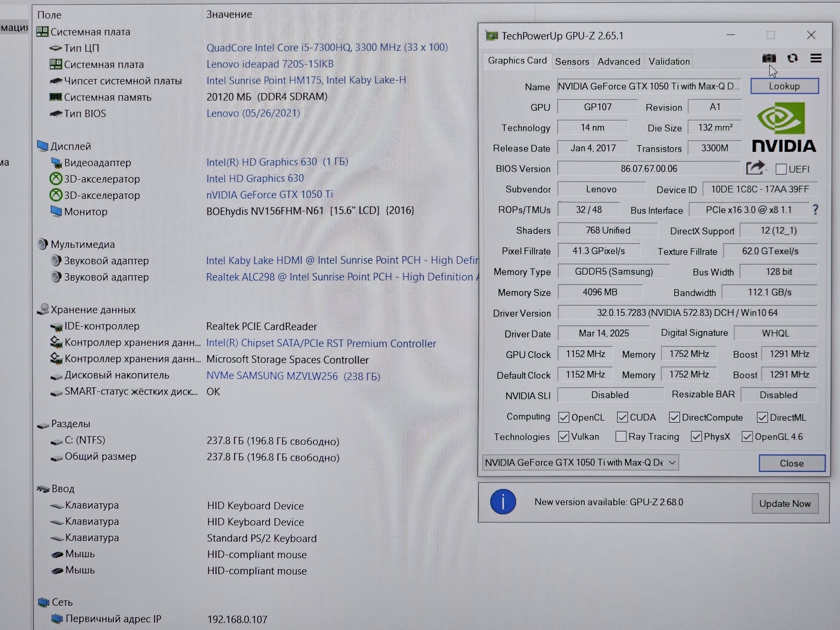
Task: Click the Разделы section icon
Action: [x=43, y=425]
